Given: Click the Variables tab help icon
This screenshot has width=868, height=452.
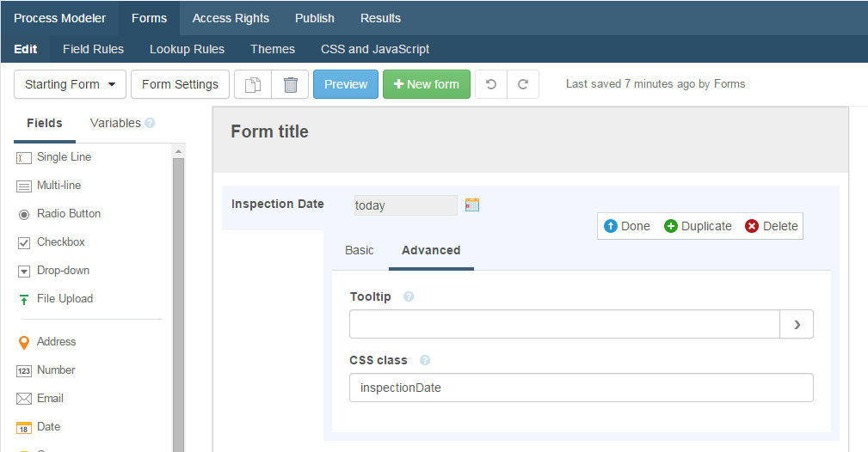Looking at the screenshot, I should click(150, 123).
